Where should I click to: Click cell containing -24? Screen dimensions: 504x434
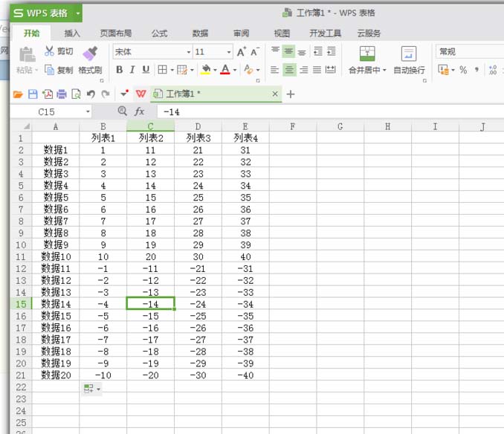tap(198, 304)
